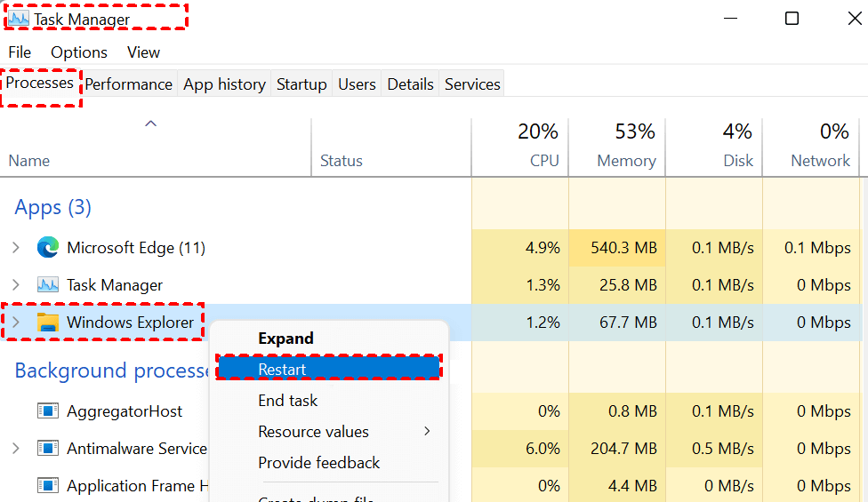This screenshot has height=502, width=868.
Task: Click the Antimalware Service process icon
Action: [47, 449]
